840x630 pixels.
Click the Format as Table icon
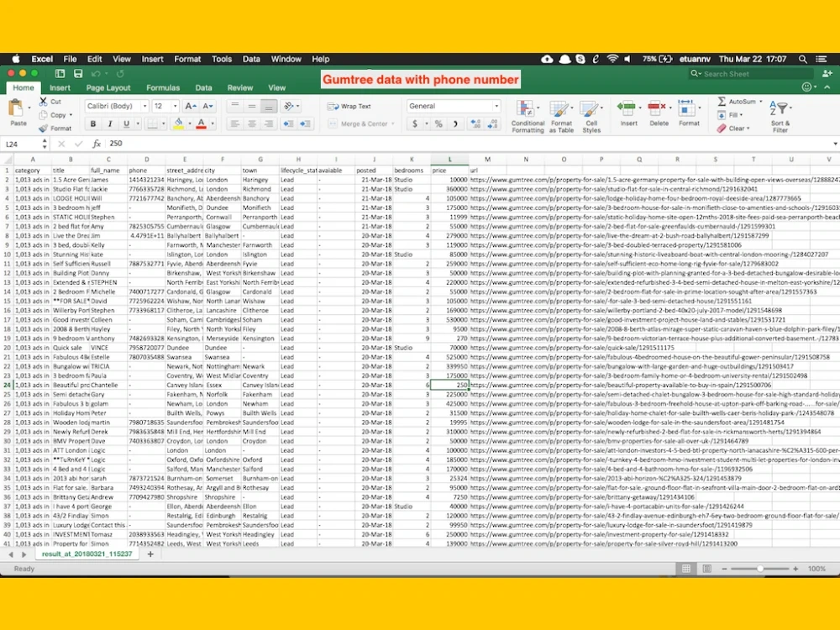(x=559, y=108)
